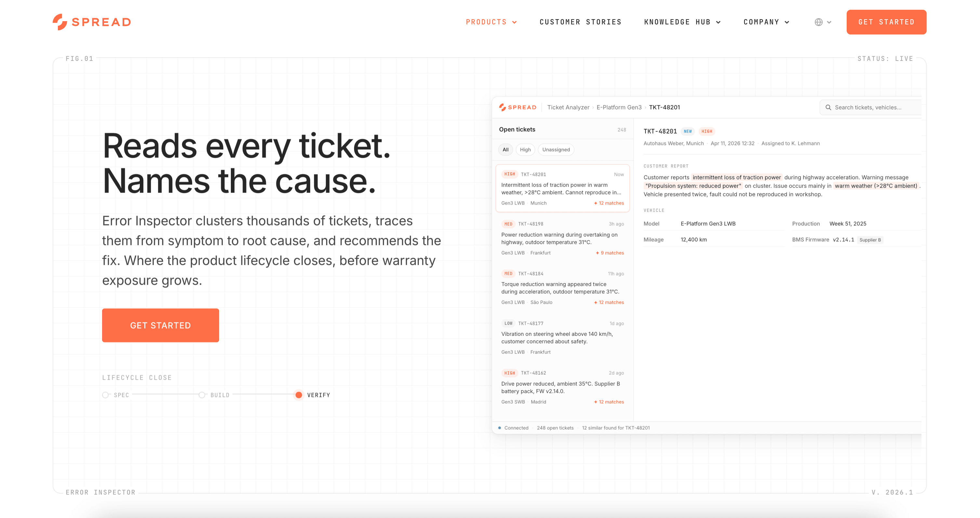The width and height of the screenshot is (980, 518).
Task: Click 'Assigned to K. Lehmann' text
Action: (x=790, y=143)
